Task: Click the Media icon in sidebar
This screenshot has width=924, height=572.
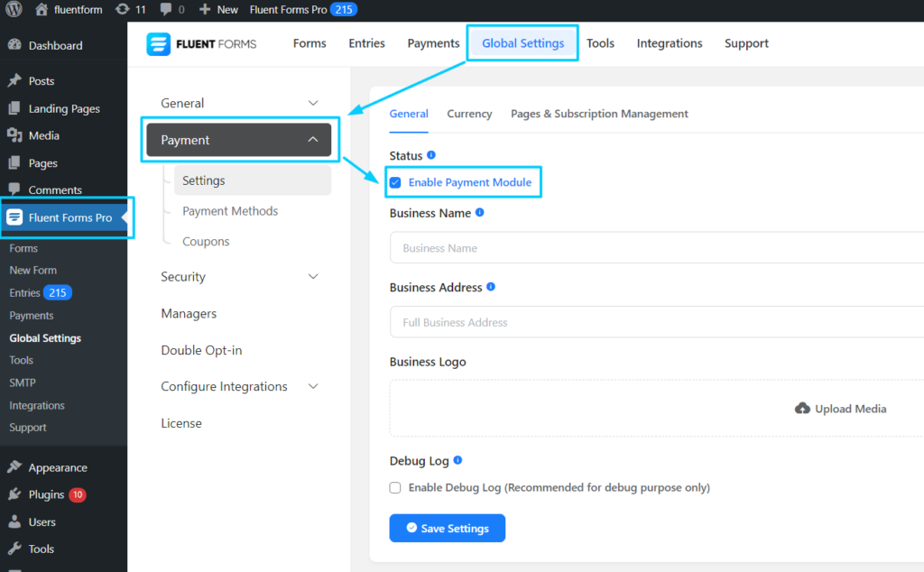Action: click(14, 135)
